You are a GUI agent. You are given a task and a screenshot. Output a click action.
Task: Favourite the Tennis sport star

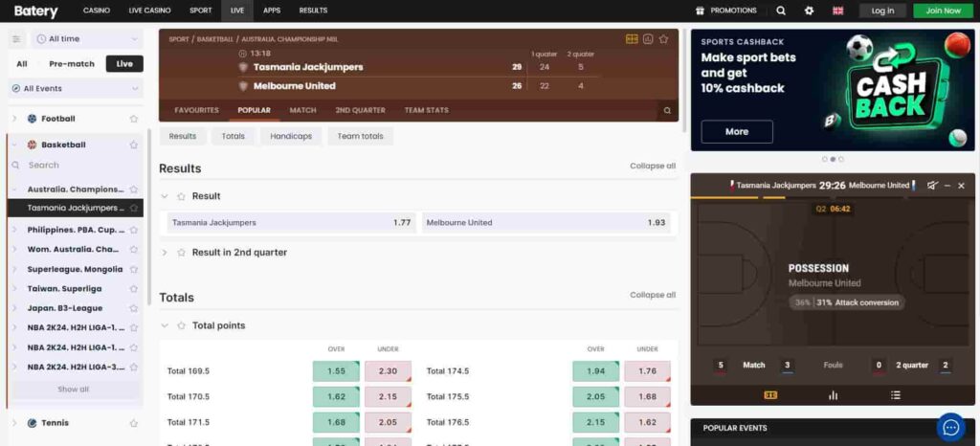tap(133, 423)
